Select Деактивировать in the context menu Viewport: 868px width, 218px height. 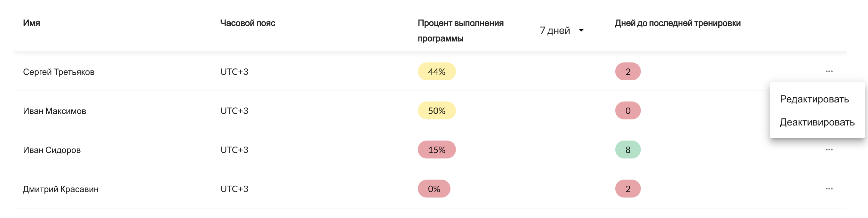coord(817,122)
